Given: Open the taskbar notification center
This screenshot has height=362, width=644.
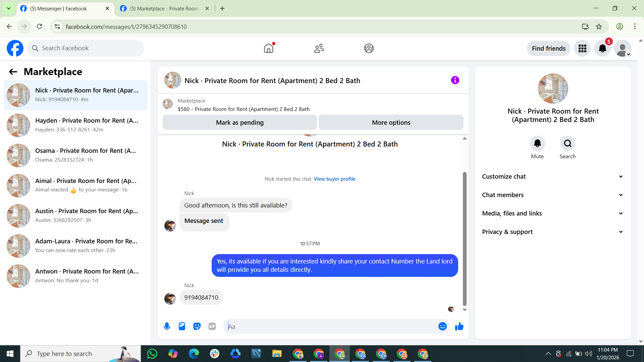Looking at the screenshot, I should coord(630,354).
